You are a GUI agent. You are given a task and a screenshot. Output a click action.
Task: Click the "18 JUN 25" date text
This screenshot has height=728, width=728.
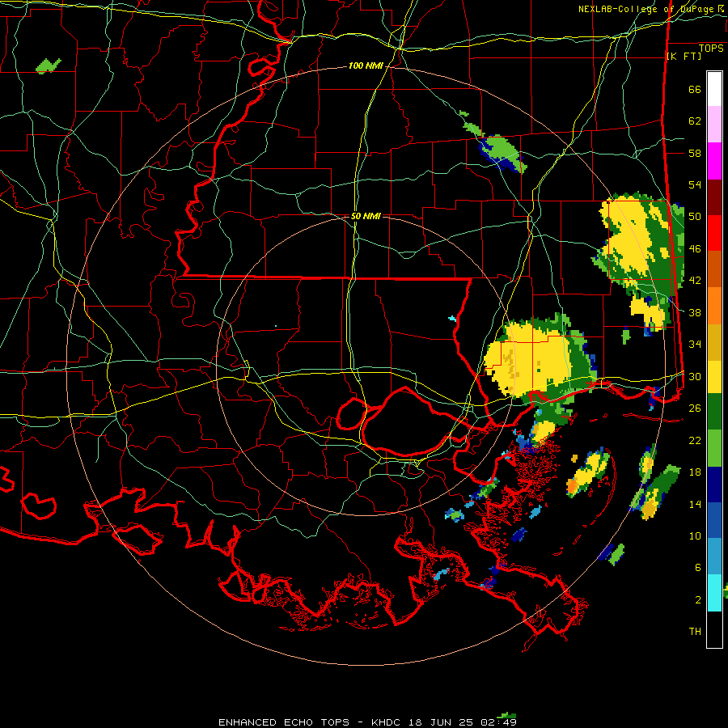pyautogui.click(x=441, y=722)
